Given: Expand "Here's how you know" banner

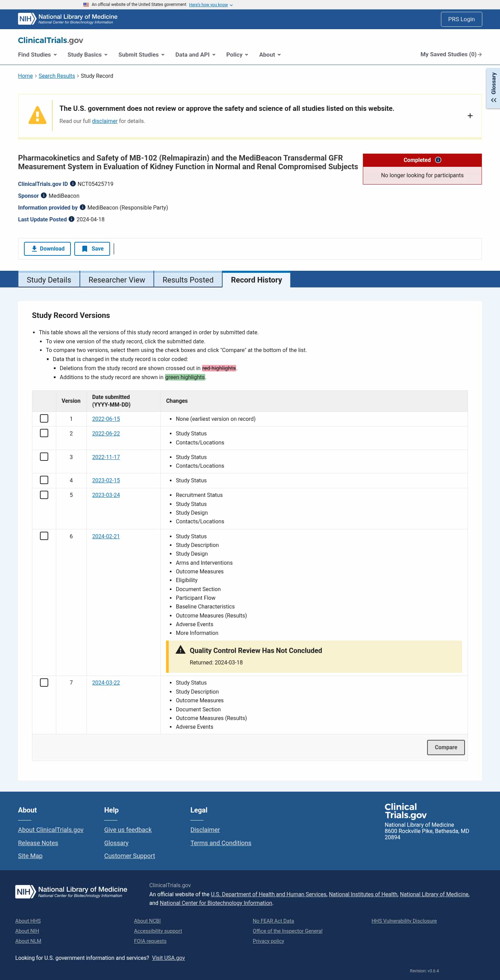Looking at the screenshot, I should point(211,5).
